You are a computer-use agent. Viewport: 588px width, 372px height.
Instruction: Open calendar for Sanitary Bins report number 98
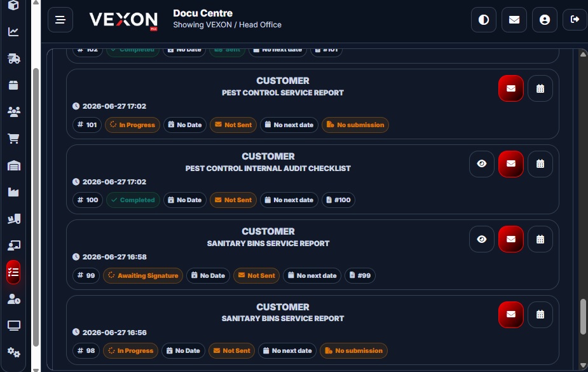pos(540,314)
